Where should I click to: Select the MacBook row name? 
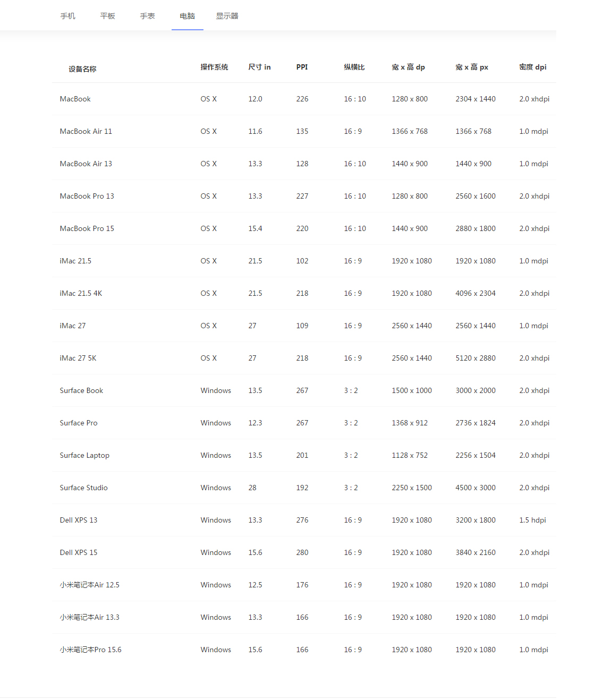75,99
